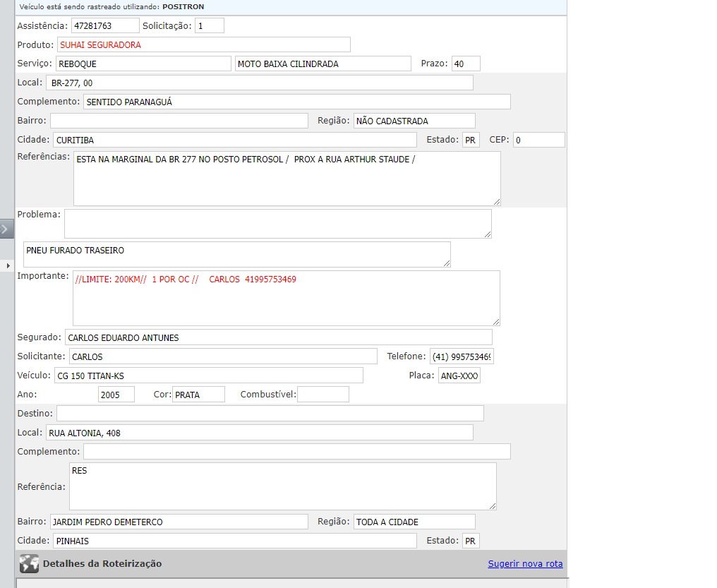Image resolution: width=717 pixels, height=588 pixels.
Task: Click the destination Bairro field JARDIM PEDRO DEMETERCO
Action: point(179,522)
